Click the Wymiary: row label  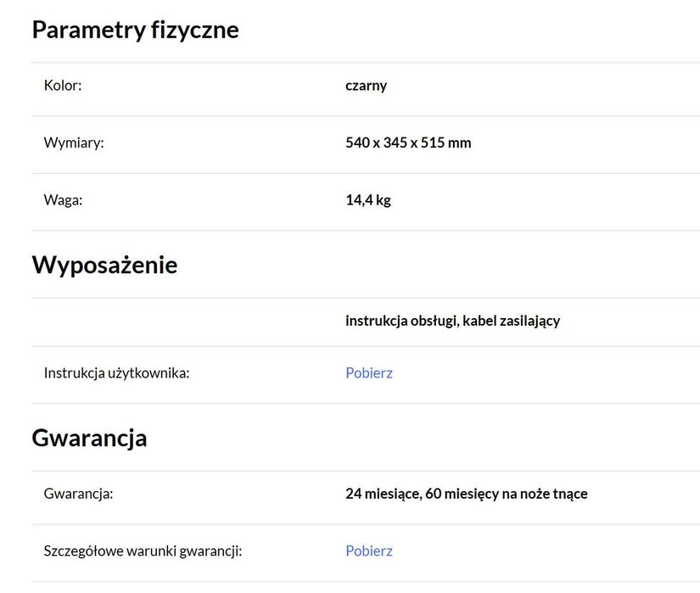73,143
